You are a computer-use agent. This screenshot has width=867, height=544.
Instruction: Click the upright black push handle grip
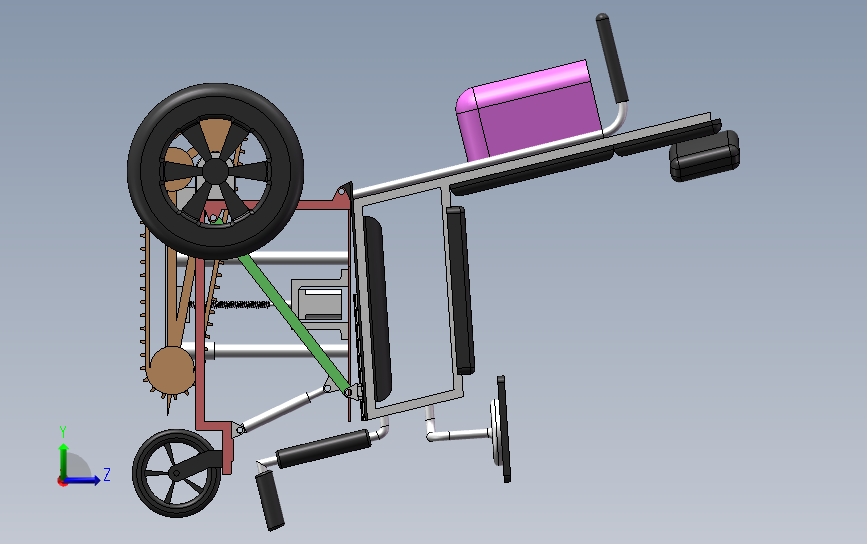tap(612, 57)
